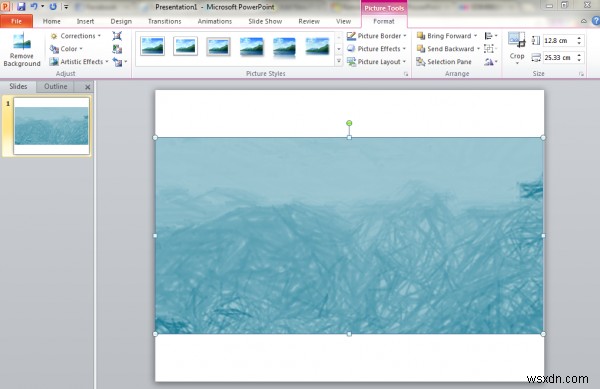Open the Size dialog launcher
The image size is (600, 389).
click(581, 74)
